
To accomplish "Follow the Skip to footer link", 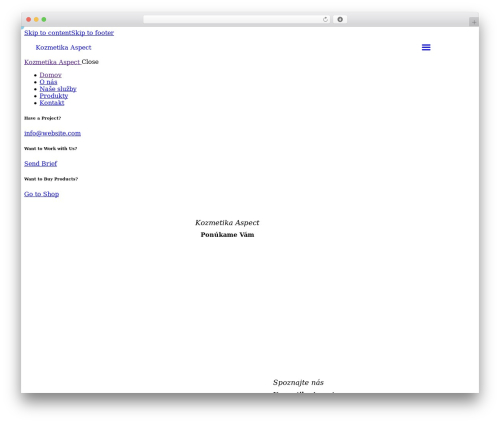I will click(x=92, y=33).
